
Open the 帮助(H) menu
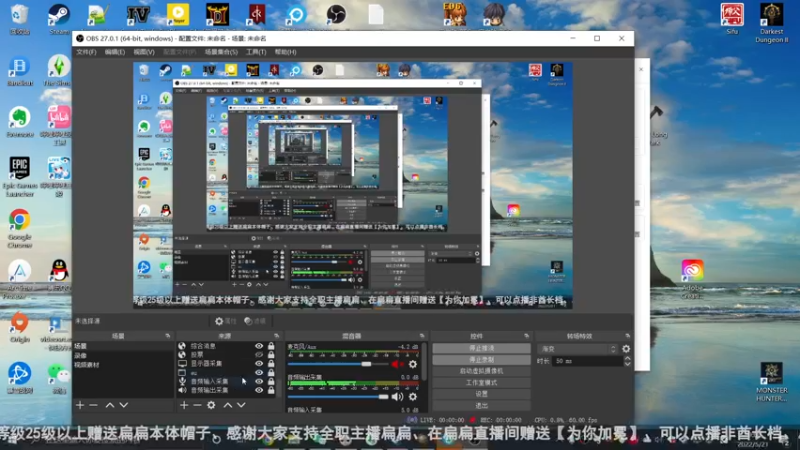pyautogui.click(x=286, y=52)
